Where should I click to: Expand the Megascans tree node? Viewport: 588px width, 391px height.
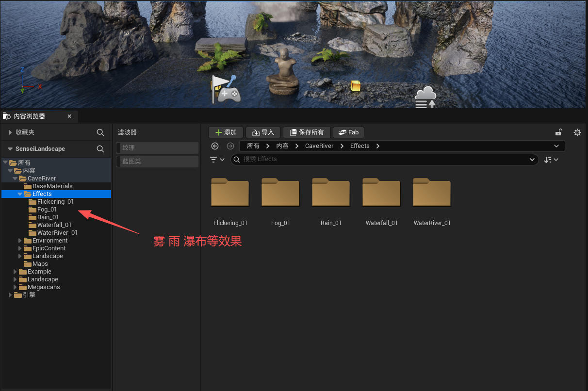point(15,287)
